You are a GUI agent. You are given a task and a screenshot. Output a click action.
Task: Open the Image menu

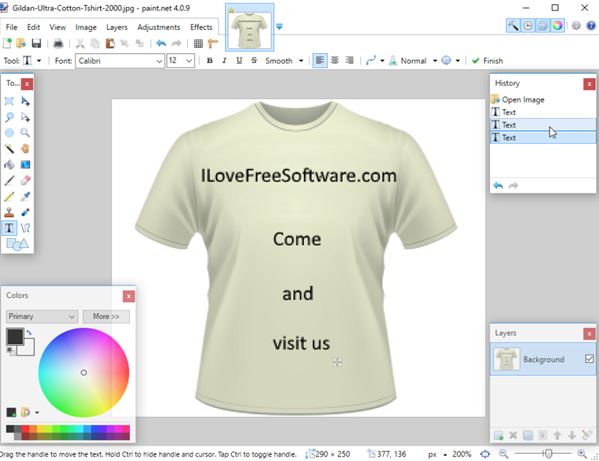click(x=86, y=27)
